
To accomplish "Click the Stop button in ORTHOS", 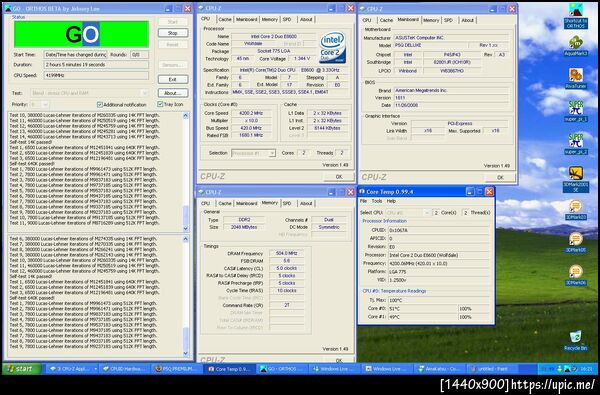I will click(x=173, y=33).
